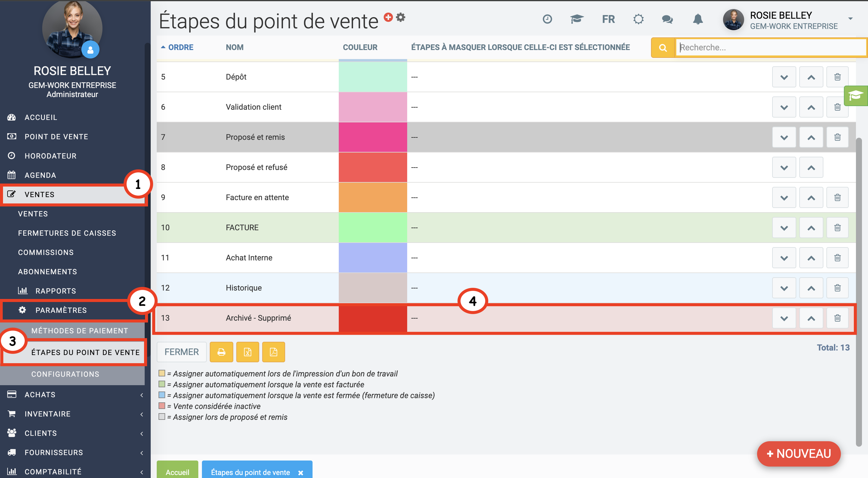
Task: Open user account dropdown arrow
Action: (850, 18)
